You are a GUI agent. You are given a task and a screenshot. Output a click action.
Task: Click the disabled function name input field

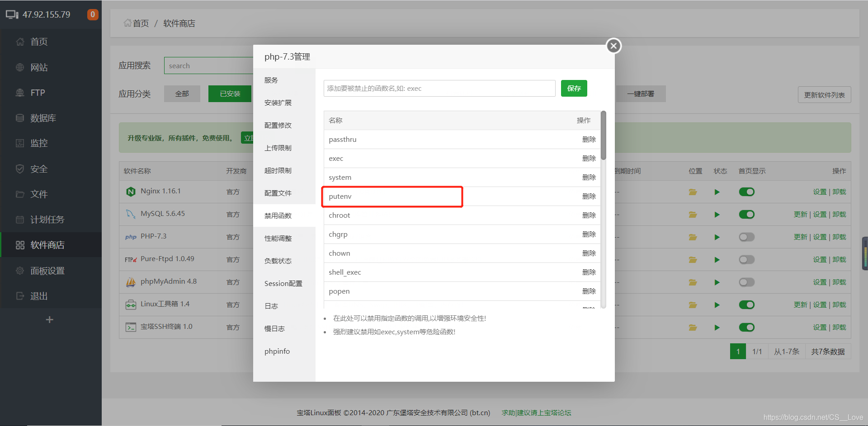[439, 89]
